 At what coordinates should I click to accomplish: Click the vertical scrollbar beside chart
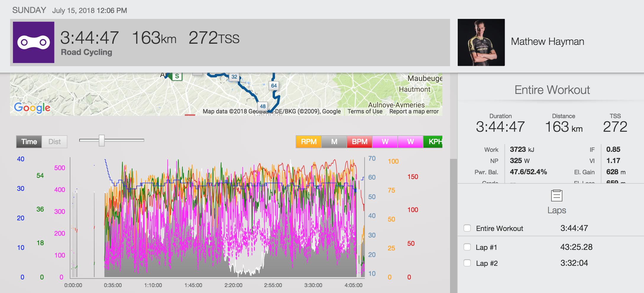pos(454,226)
